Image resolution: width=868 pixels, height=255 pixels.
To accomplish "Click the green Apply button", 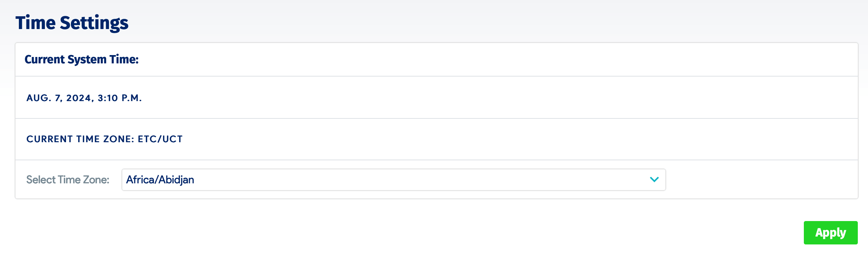I will 830,233.
